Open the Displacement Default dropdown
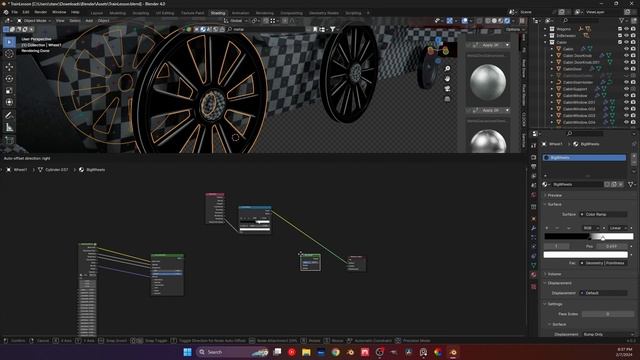640x360 pixels. [603, 293]
